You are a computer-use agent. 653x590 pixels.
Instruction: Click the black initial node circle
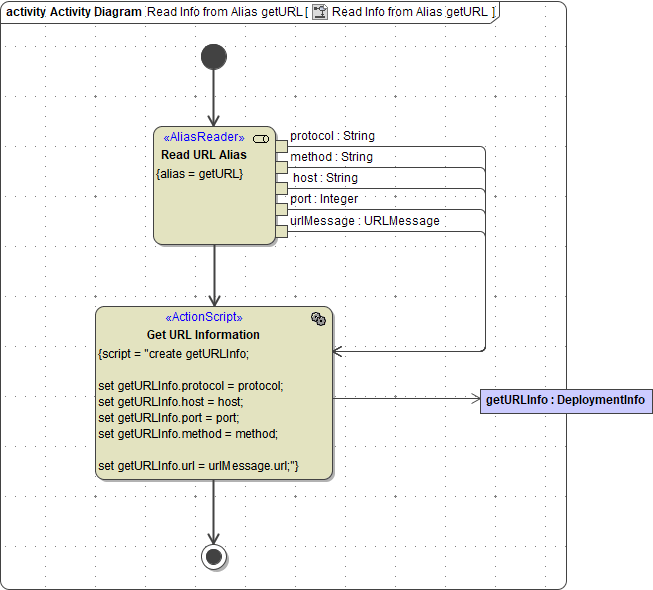(213, 57)
